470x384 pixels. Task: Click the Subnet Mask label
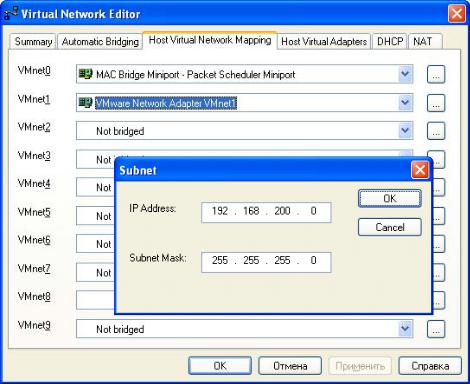click(158, 258)
